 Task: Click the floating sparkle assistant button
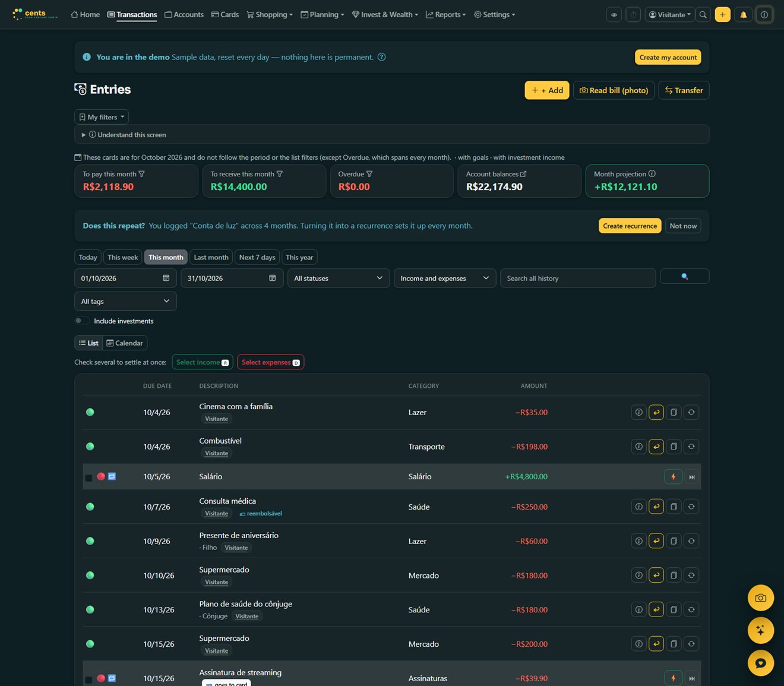(760, 631)
